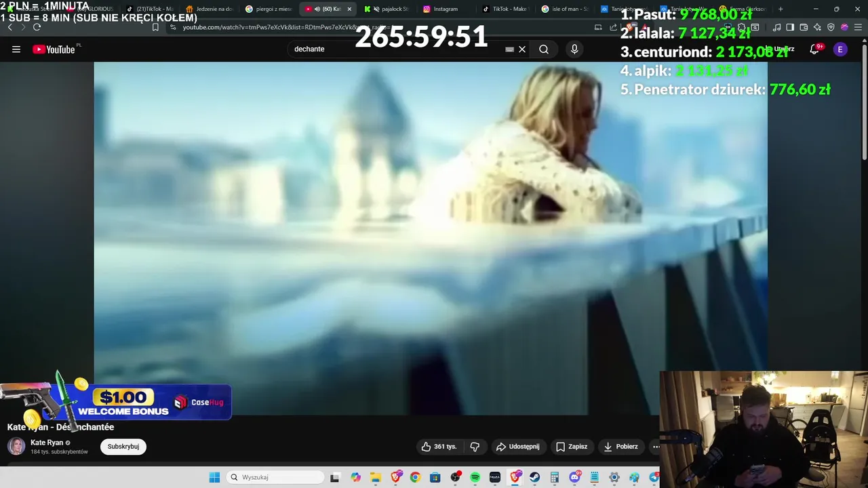Screen dimensions: 868x488
Task: Switch to the 'Farma Clarkson' tab
Action: [x=743, y=9]
